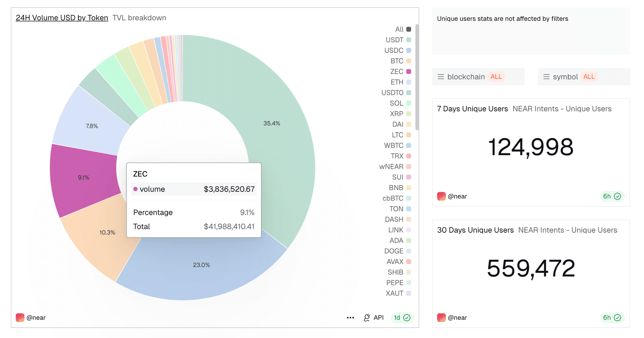Toggle USDT0 series in the legend
This screenshot has height=338, width=644.
[x=396, y=93]
